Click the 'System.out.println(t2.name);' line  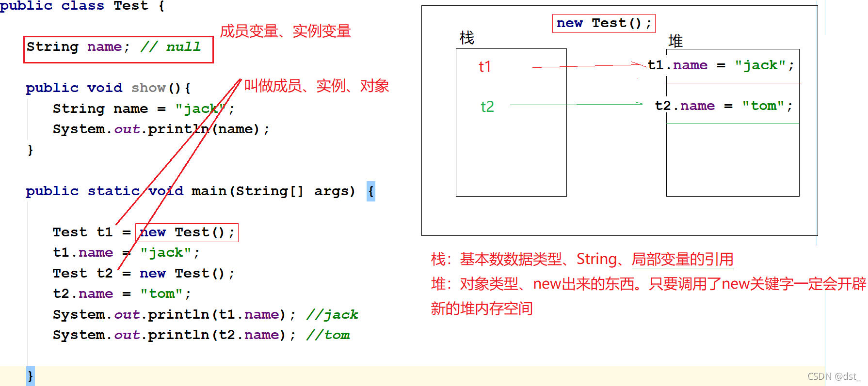point(174,335)
